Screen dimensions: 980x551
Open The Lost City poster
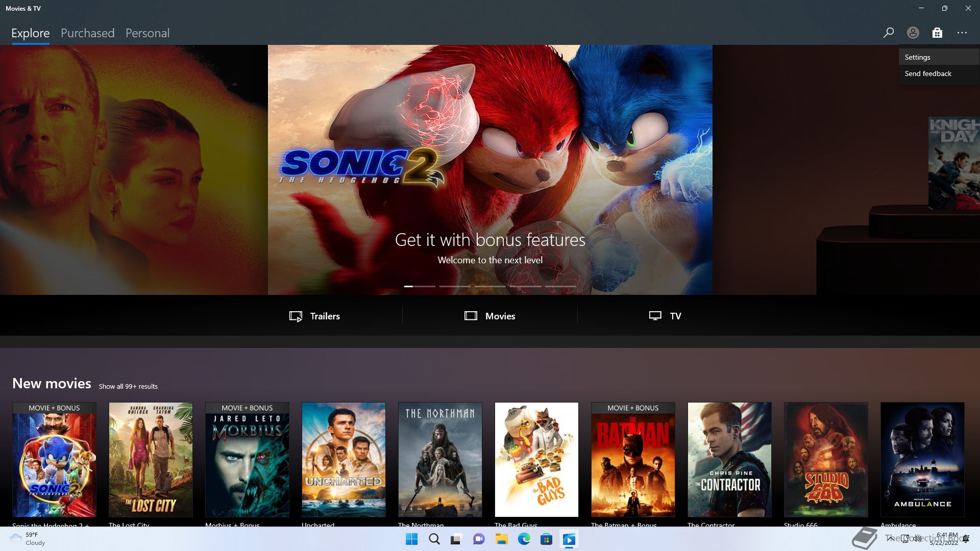[151, 460]
